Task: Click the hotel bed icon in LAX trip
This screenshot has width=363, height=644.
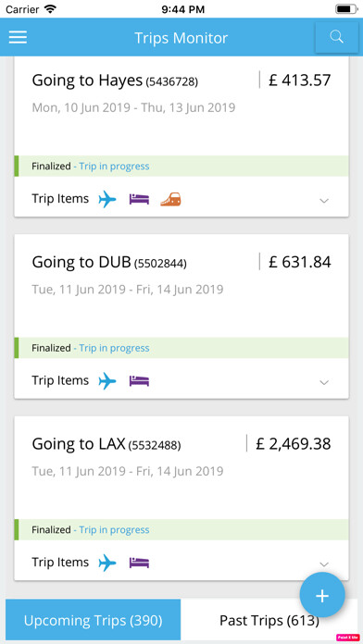Action: click(139, 563)
